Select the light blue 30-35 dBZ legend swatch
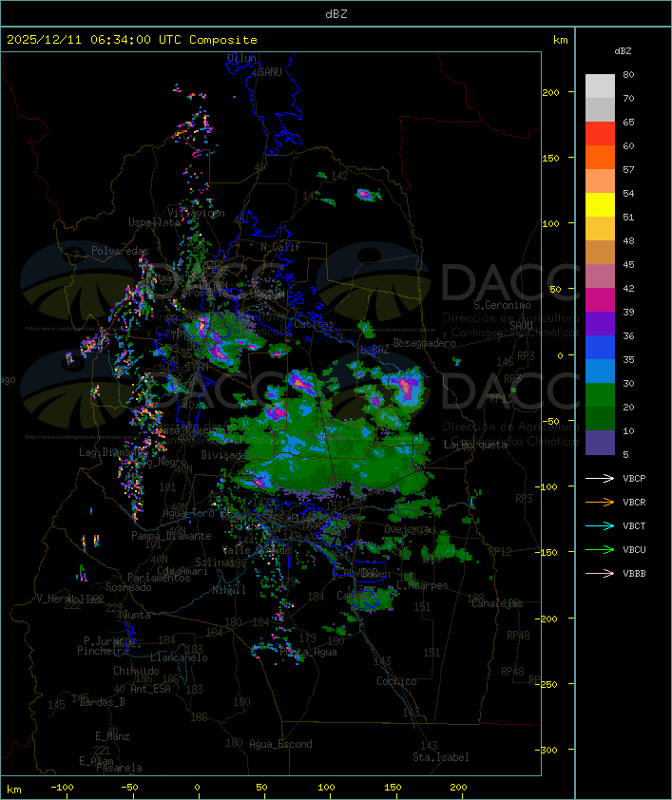Screen dimensions: 672x800 (x=600, y=371)
